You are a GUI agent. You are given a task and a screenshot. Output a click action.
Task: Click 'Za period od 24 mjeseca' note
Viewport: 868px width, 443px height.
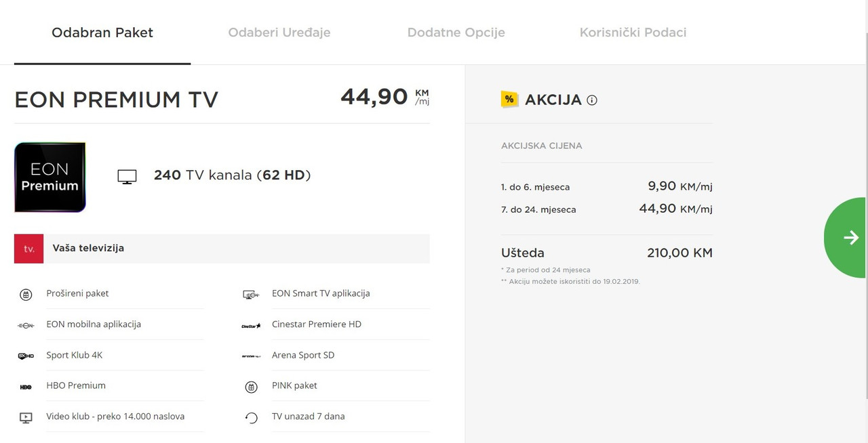(x=545, y=270)
